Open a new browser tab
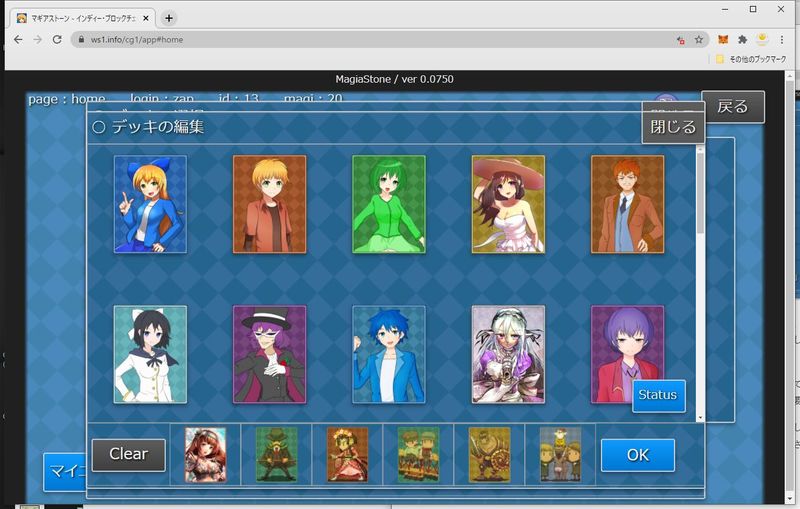Screen dimensions: 800x509 (169, 18)
